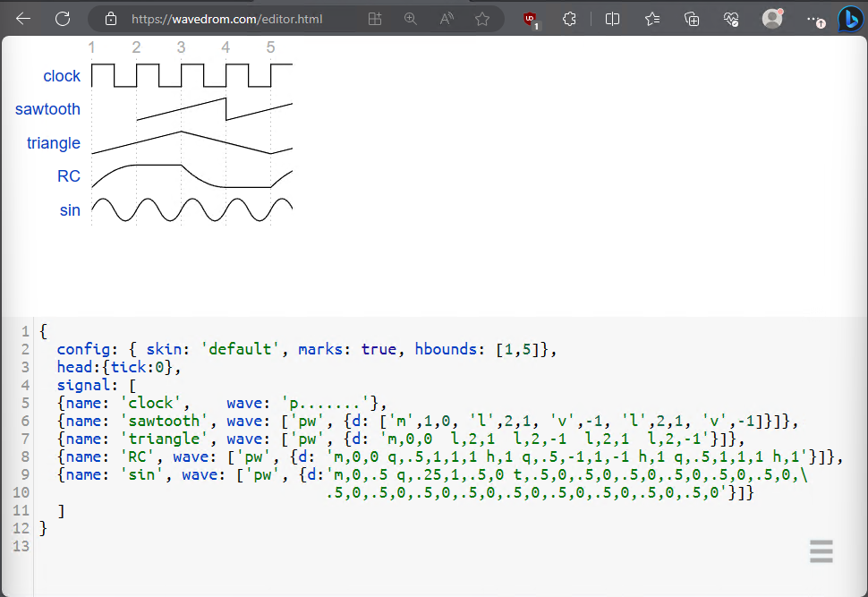Open the Browser essentials icon
The image size is (868, 597).
(x=730, y=19)
